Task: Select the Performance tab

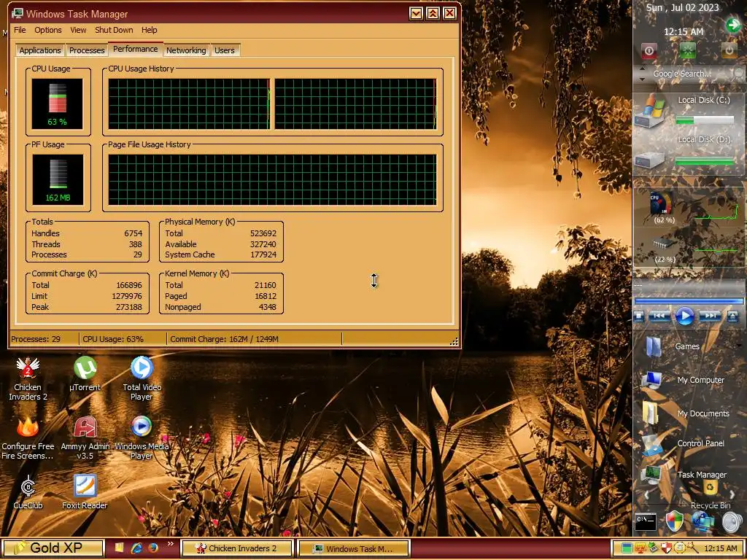Action: pos(135,49)
